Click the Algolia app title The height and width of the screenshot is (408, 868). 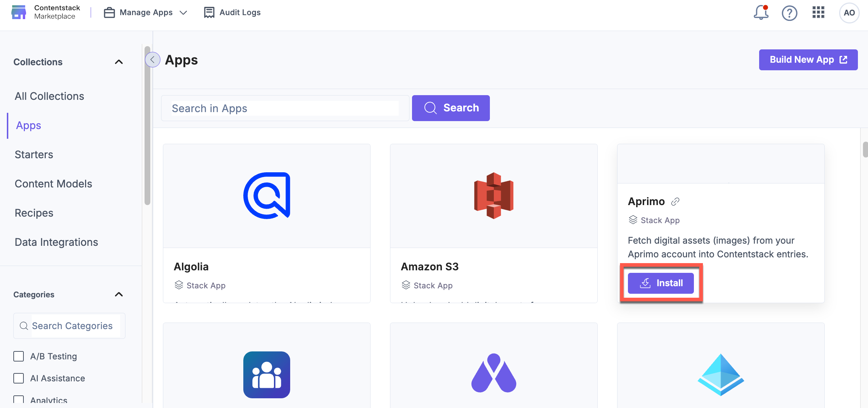(x=191, y=267)
